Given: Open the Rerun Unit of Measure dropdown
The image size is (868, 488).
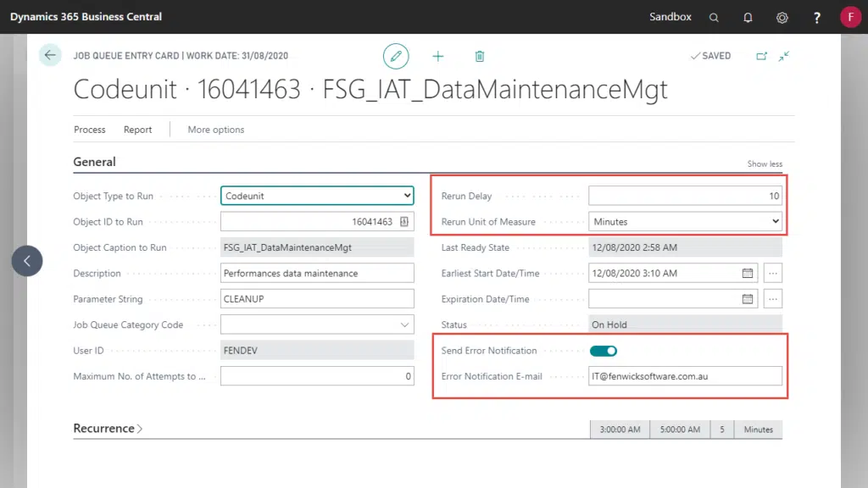Looking at the screenshot, I should (x=685, y=222).
